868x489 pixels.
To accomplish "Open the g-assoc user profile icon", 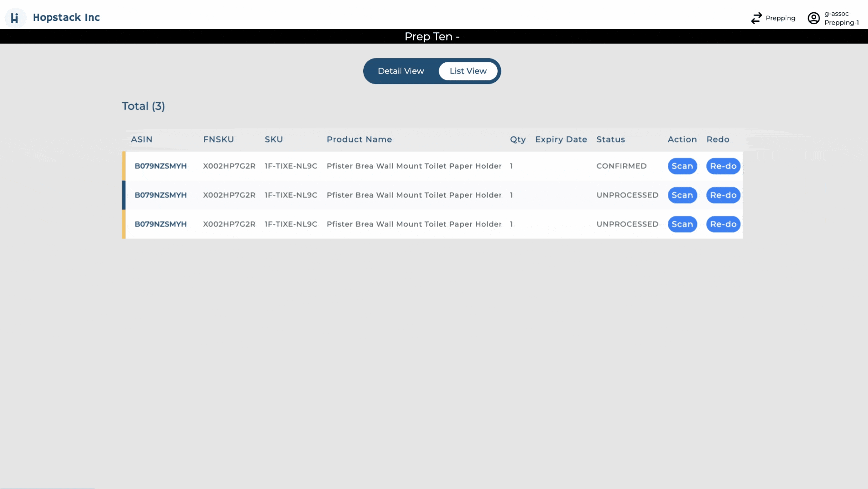I will (814, 18).
